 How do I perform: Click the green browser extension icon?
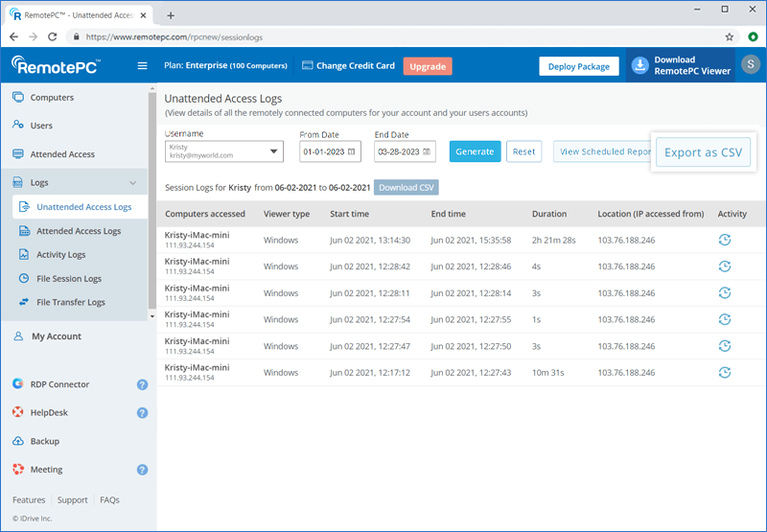754,36
